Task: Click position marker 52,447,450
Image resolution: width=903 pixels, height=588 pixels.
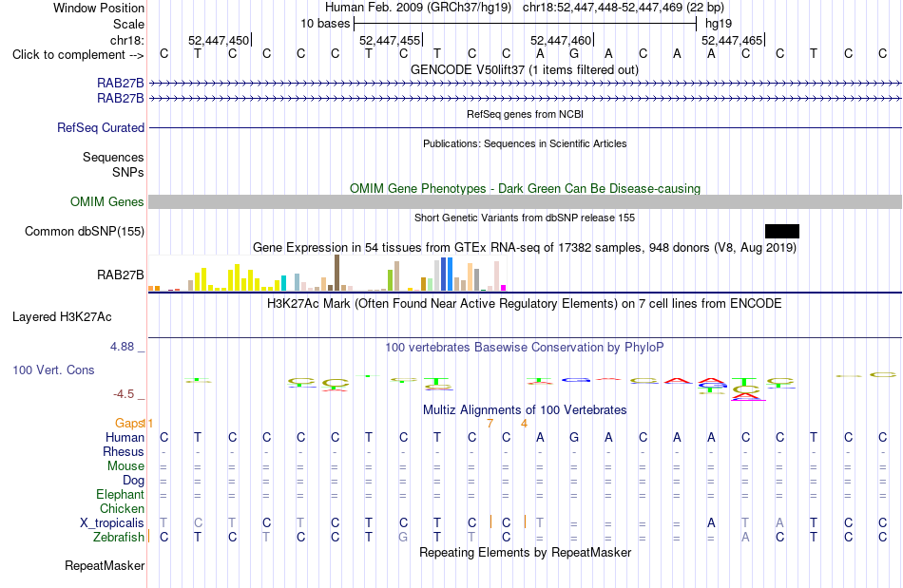Action: click(219, 40)
